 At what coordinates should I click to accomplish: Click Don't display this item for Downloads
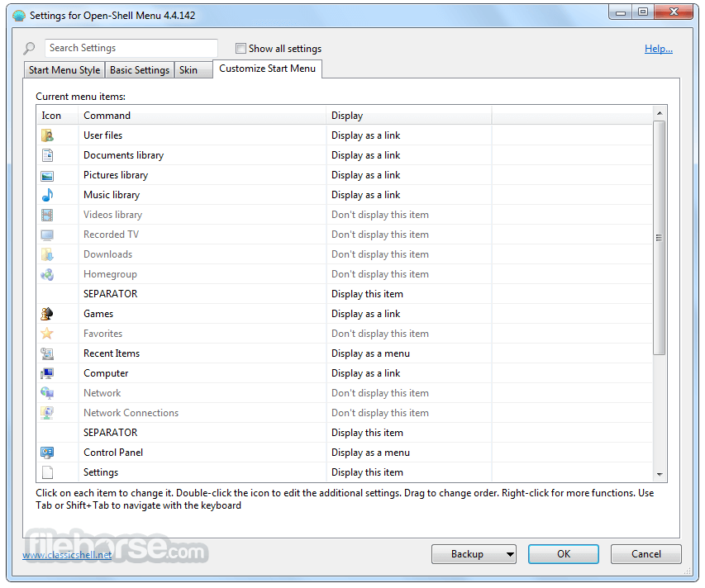pos(380,254)
